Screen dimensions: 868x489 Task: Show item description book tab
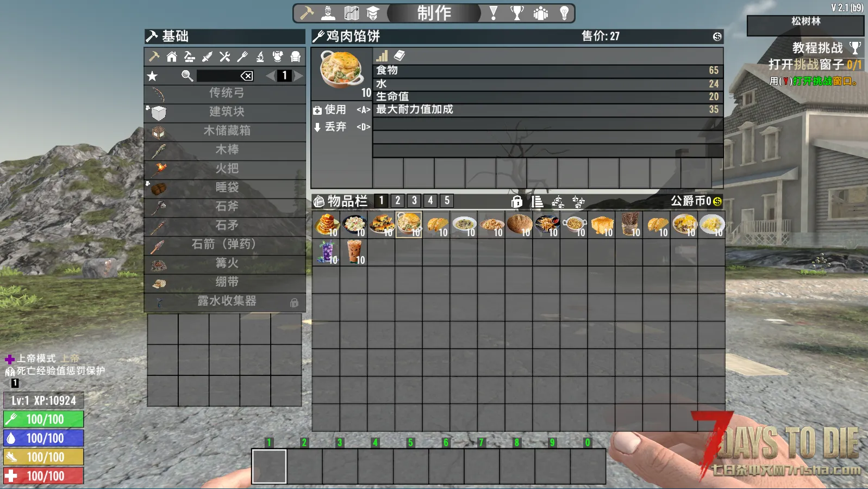pos(399,55)
